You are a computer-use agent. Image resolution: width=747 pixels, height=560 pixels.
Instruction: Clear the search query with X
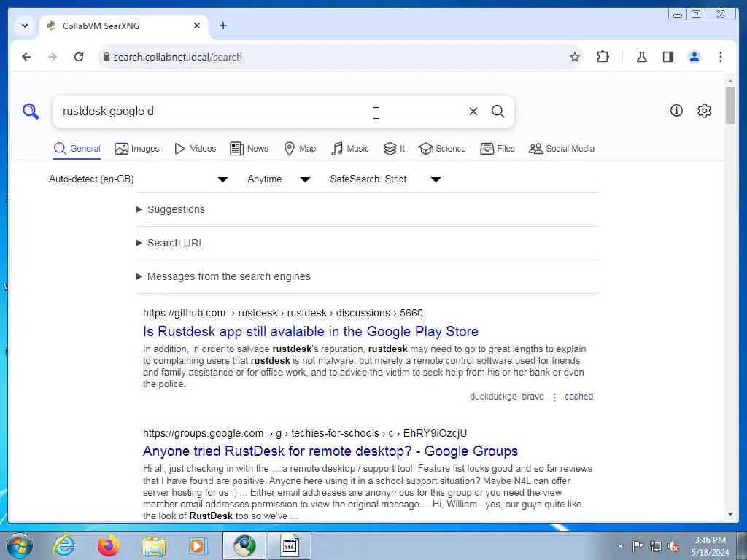(473, 112)
